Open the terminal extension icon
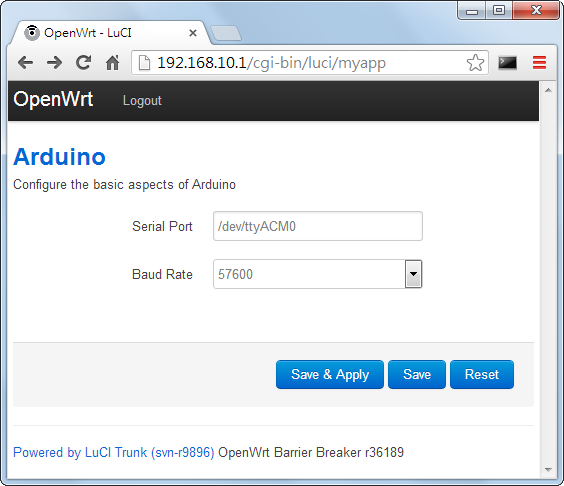This screenshot has width=564, height=486. [507, 63]
